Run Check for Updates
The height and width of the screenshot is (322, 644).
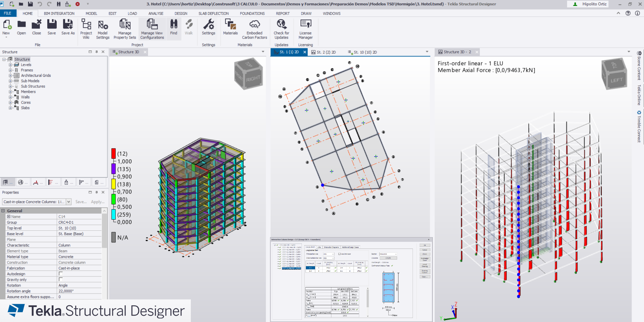(x=281, y=29)
